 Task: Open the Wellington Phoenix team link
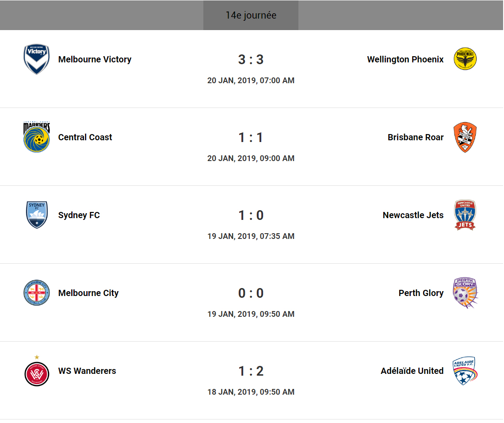[405, 59]
